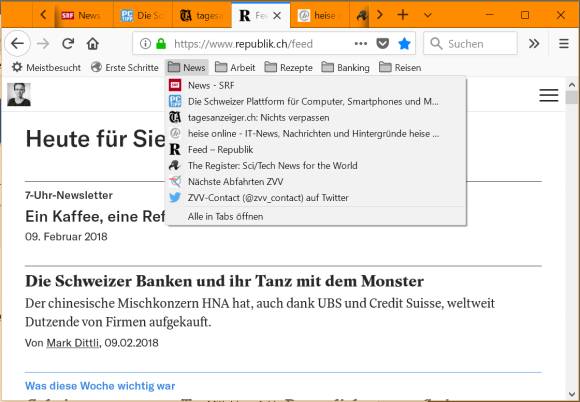Open a new tab with the plus button

pos(403,15)
